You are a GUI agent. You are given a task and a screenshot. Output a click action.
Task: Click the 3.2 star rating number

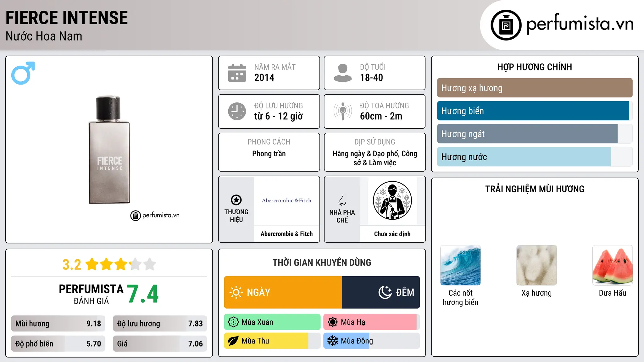(72, 265)
